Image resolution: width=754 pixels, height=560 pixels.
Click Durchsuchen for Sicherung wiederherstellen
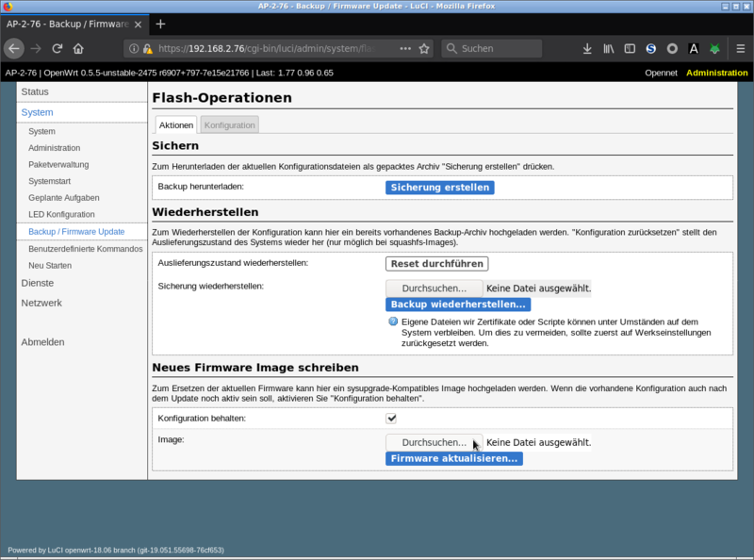point(434,288)
